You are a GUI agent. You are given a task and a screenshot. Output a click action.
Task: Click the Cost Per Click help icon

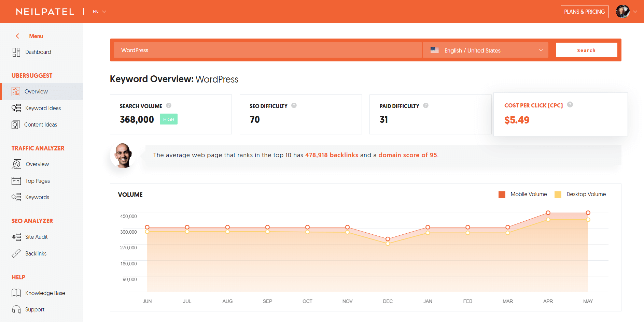(570, 104)
